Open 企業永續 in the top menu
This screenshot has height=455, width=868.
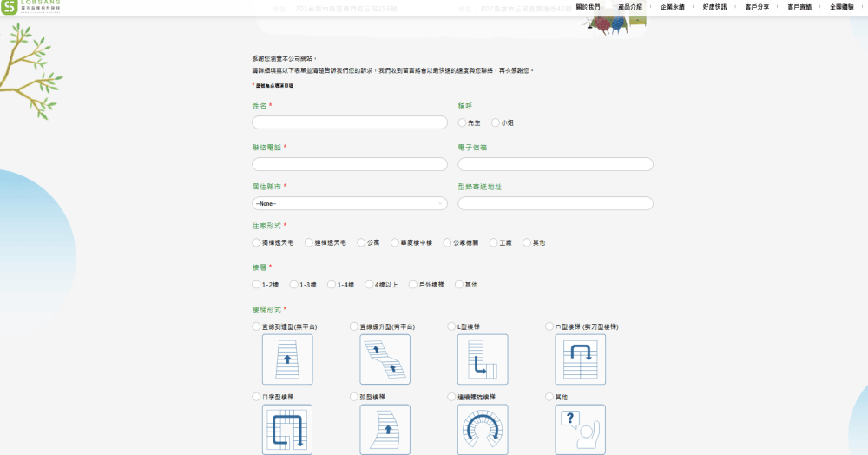coord(673,7)
